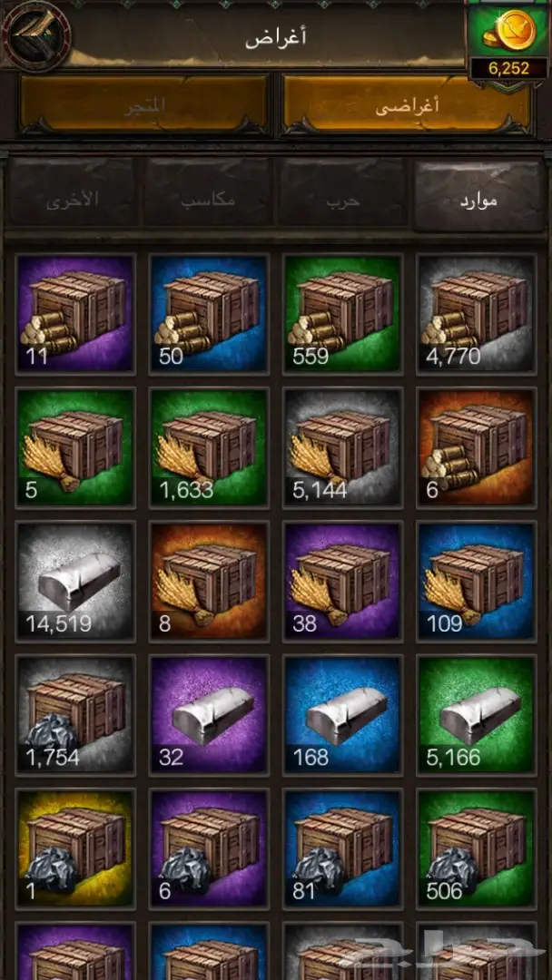Open the gray stone crate with 1,754
The height and width of the screenshot is (980, 552).
75,715
